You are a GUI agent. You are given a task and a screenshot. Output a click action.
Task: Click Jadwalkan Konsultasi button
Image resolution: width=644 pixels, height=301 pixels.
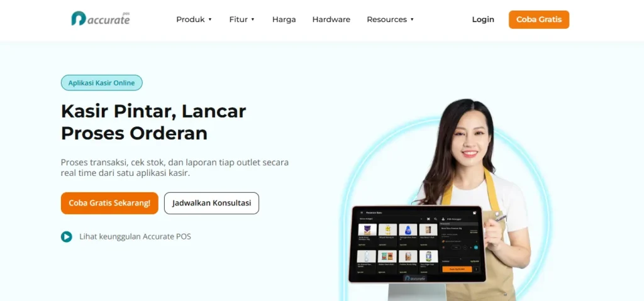click(x=211, y=203)
